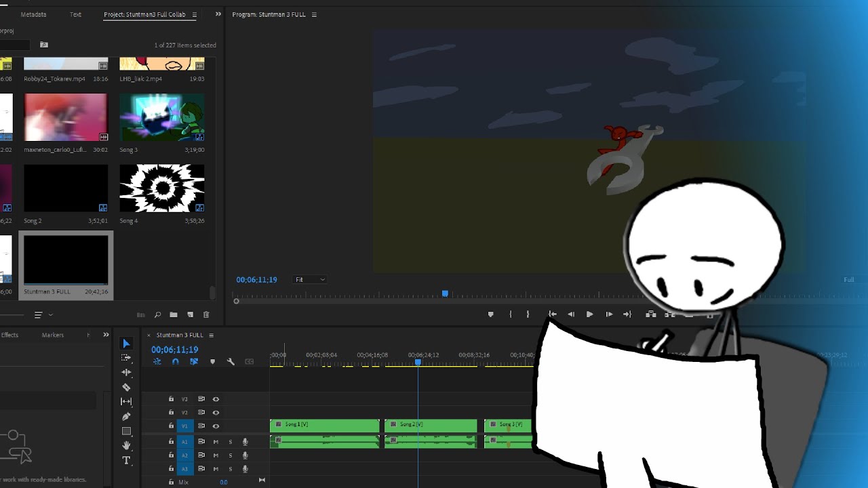Open Project panel menu icon

coord(195,14)
